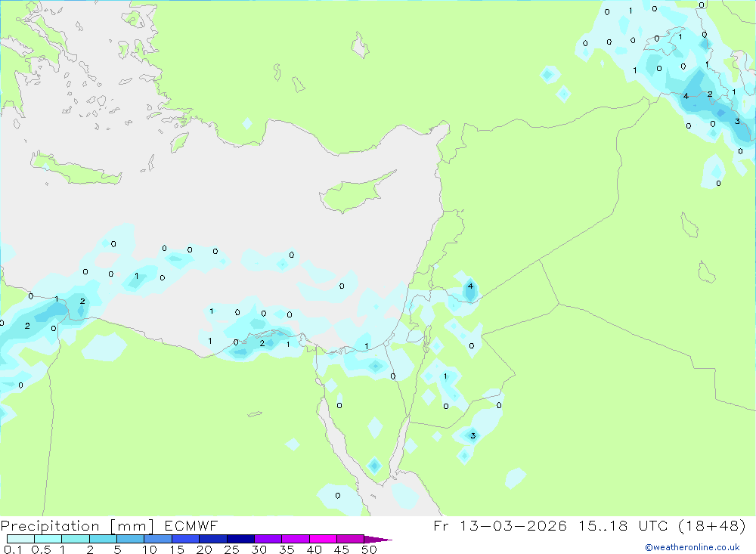This screenshot has height=554, width=756.
Task: Click the legend swatch between 45 and 50
Action: pyautogui.click(x=351, y=539)
